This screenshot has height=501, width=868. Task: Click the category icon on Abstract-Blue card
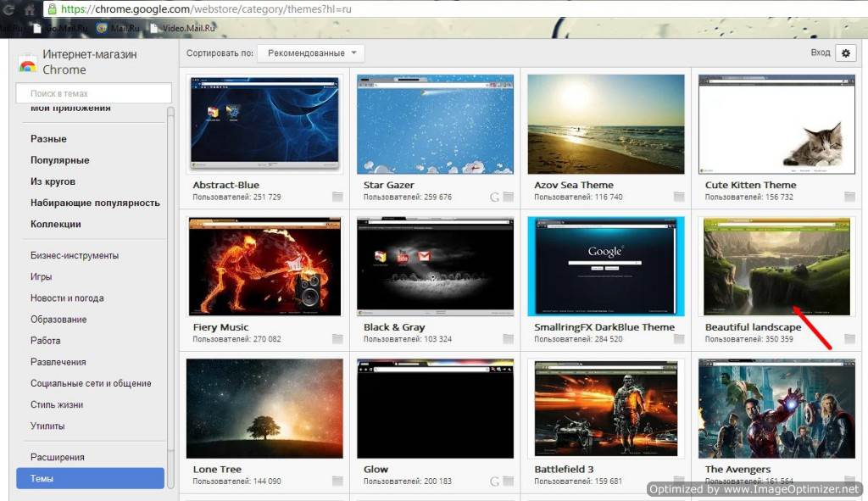coord(337,197)
